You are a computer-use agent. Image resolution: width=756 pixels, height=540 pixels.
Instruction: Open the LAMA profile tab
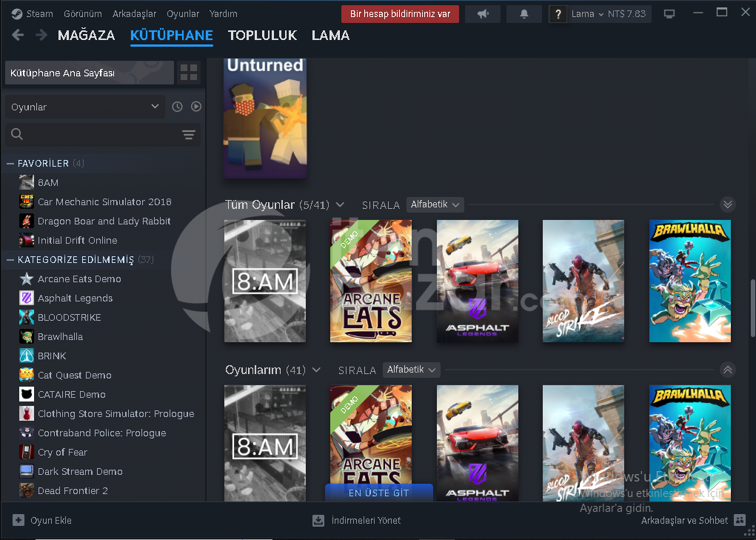pyautogui.click(x=331, y=36)
